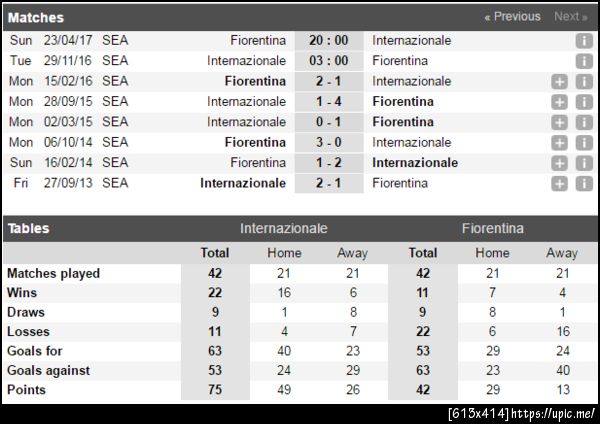Click info icon for the 29/11/16 match
Screen dimensions: 600x424
click(584, 61)
